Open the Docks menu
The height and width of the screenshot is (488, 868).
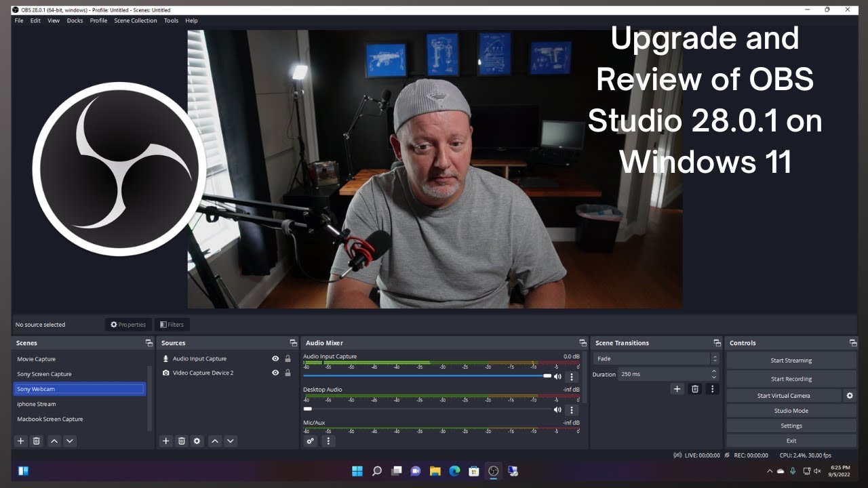75,20
